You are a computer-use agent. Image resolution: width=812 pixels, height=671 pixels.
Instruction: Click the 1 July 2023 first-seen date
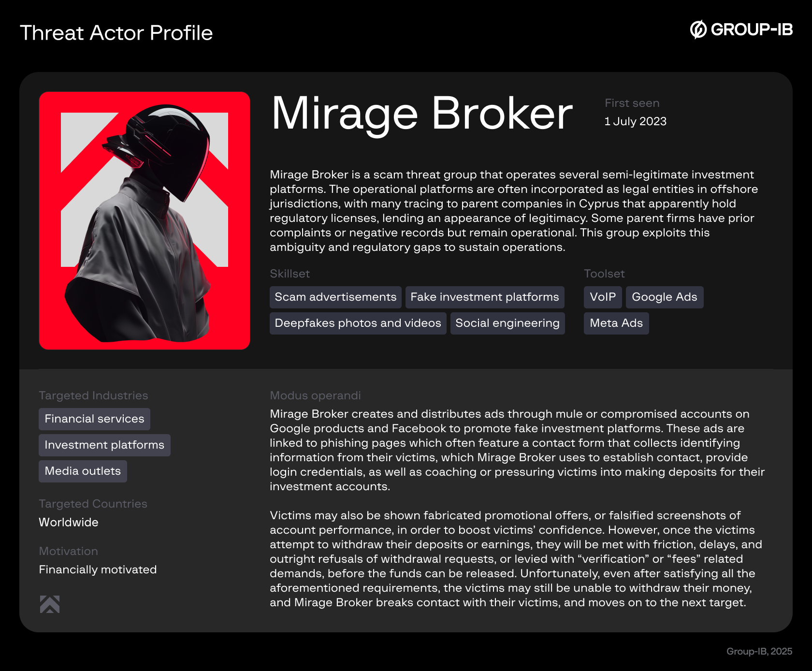coord(635,121)
